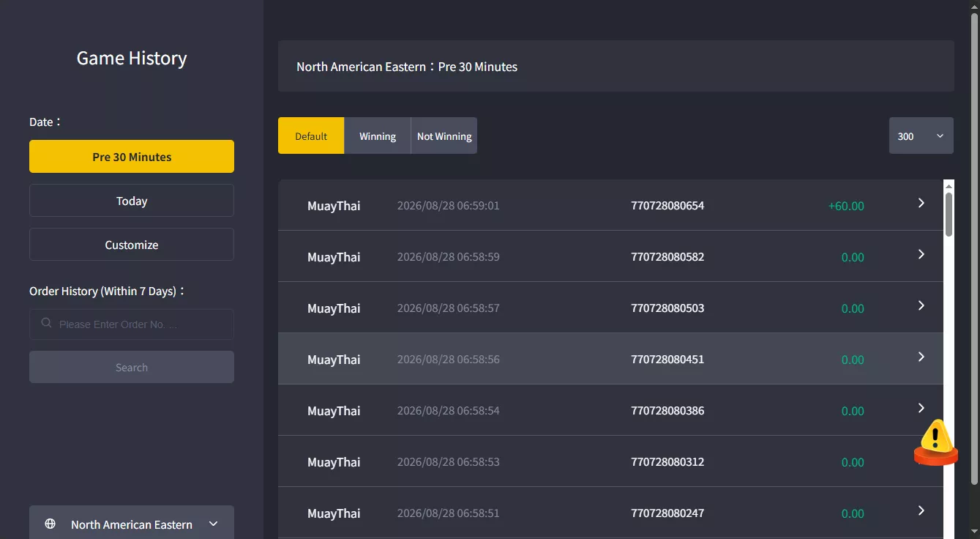980x539 pixels.
Task: Click timestamp 2026/08/28 06:58:57
Action: point(448,308)
